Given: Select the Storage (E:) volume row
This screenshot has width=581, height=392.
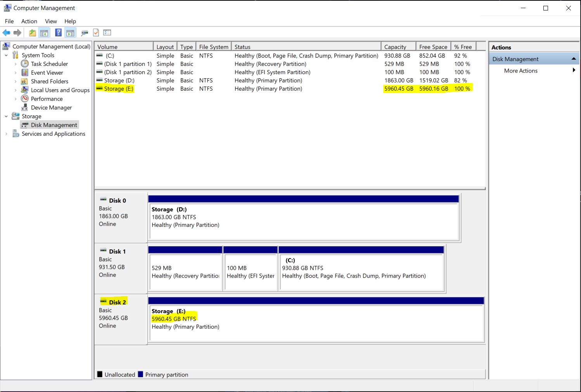Looking at the screenshot, I should pos(119,89).
